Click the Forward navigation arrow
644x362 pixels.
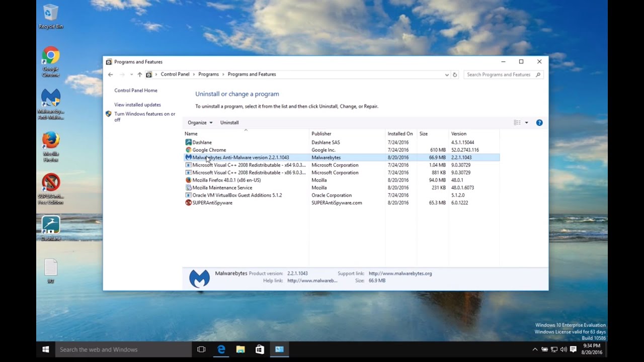(122, 74)
